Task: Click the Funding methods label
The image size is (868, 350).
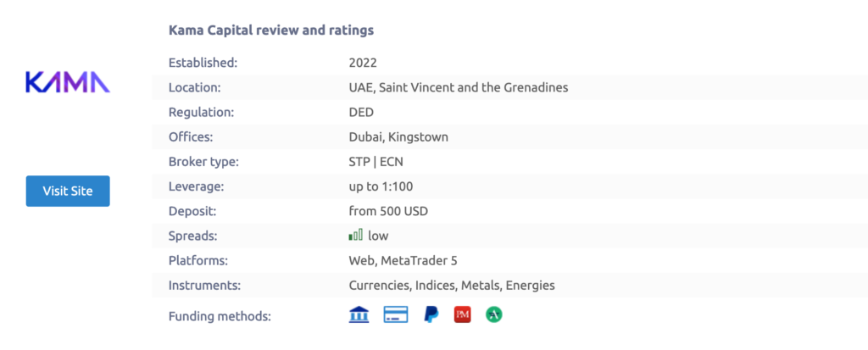Action: [x=220, y=316]
